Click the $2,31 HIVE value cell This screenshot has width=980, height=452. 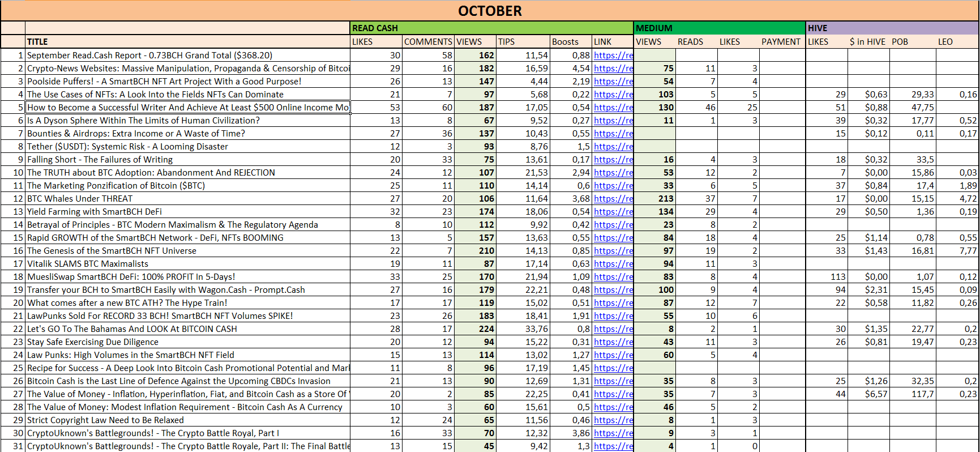click(x=868, y=290)
